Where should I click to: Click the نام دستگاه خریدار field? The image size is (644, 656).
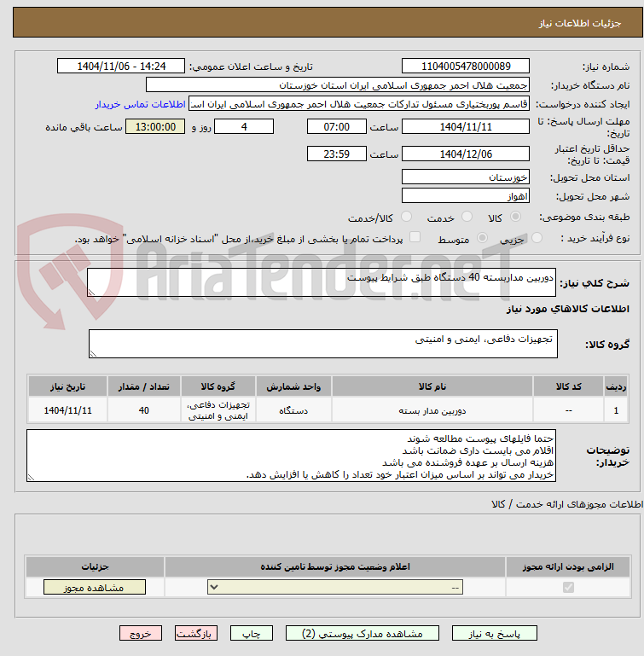(x=337, y=85)
